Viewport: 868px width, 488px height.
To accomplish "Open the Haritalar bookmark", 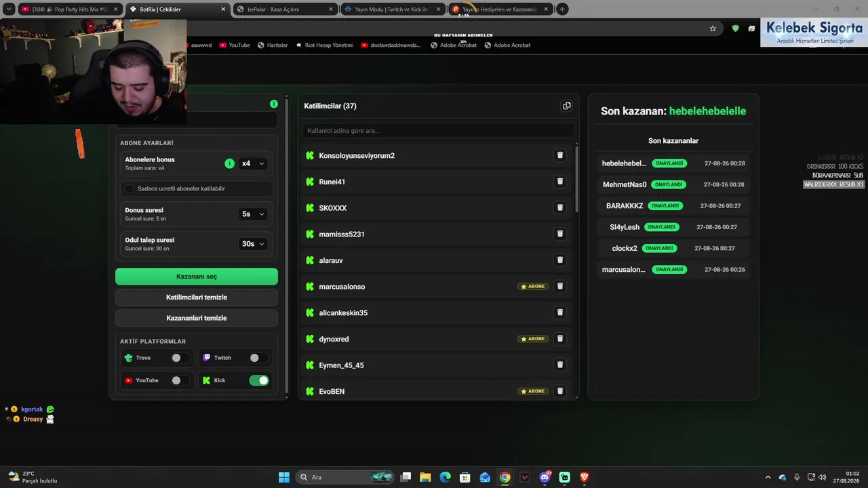I will point(273,45).
